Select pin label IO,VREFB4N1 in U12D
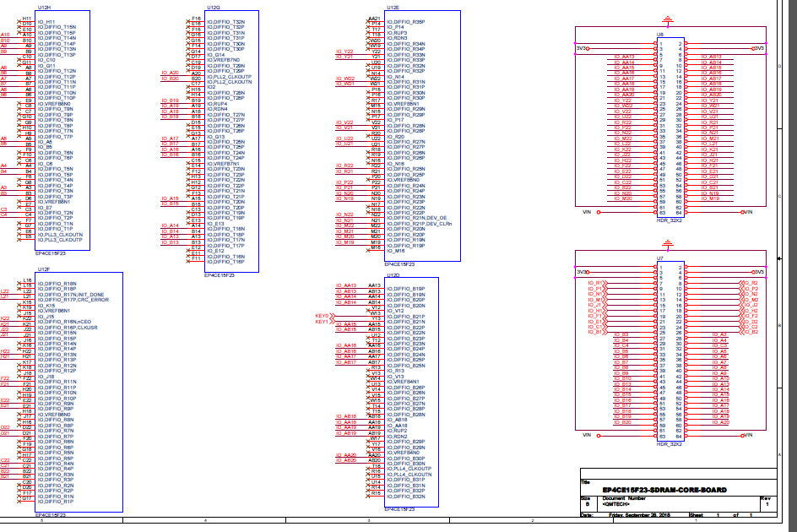This screenshot has height=532, width=797. pos(403,382)
